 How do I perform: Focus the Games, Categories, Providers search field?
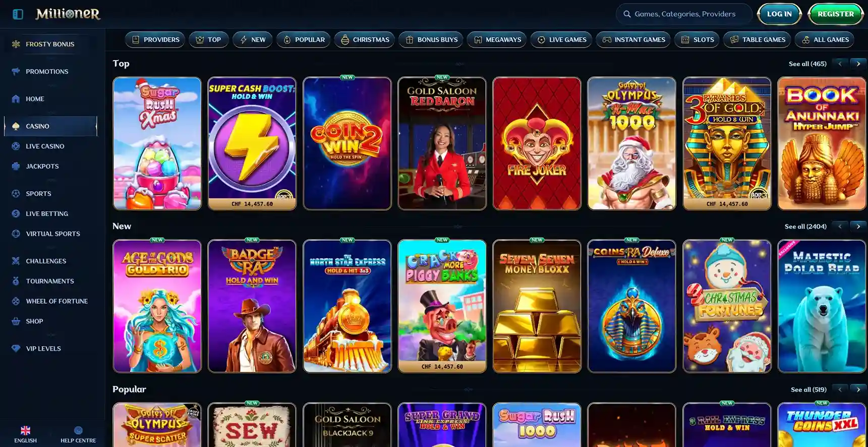tap(684, 14)
